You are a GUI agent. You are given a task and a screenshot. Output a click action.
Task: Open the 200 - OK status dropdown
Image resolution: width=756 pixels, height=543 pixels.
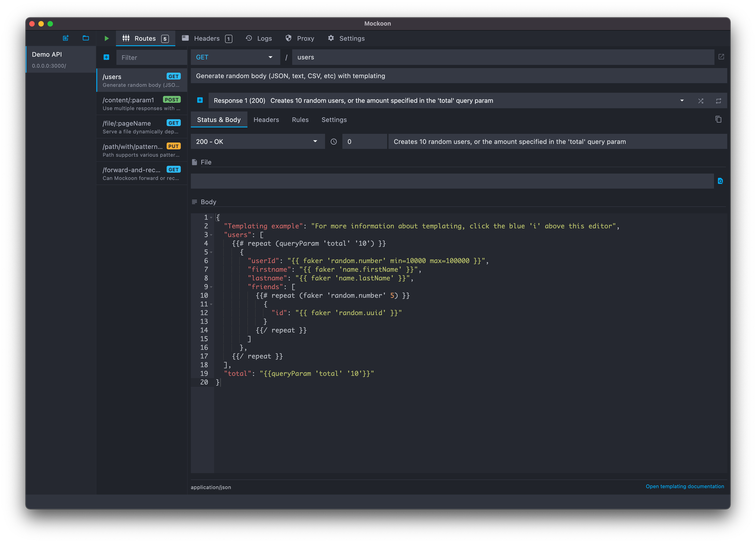[258, 142]
